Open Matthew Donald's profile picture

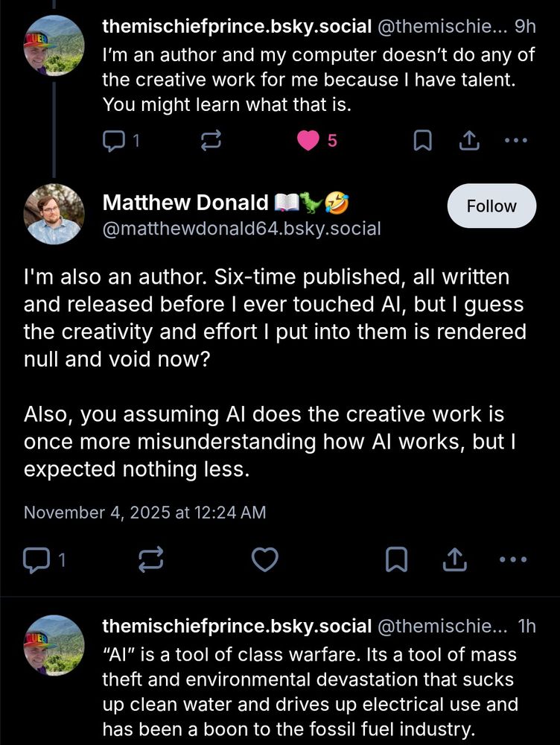pyautogui.click(x=54, y=215)
